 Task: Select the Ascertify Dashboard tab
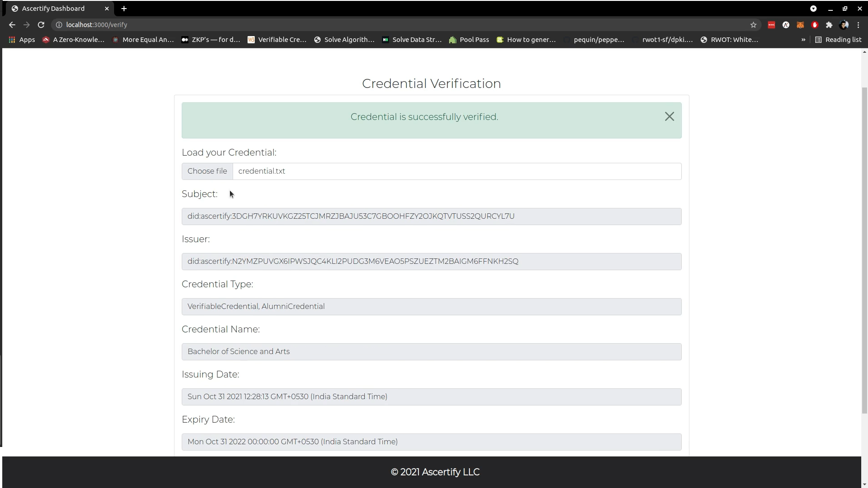click(x=53, y=9)
